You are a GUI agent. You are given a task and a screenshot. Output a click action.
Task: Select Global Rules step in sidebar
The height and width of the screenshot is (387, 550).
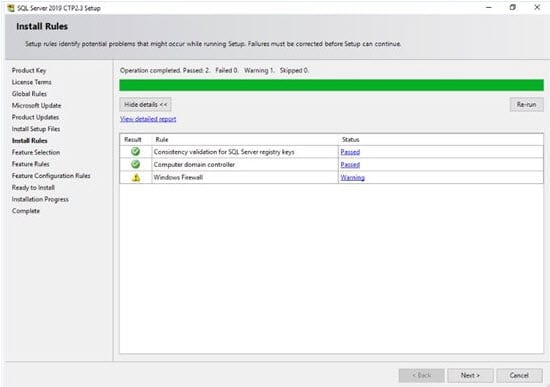[x=29, y=94]
